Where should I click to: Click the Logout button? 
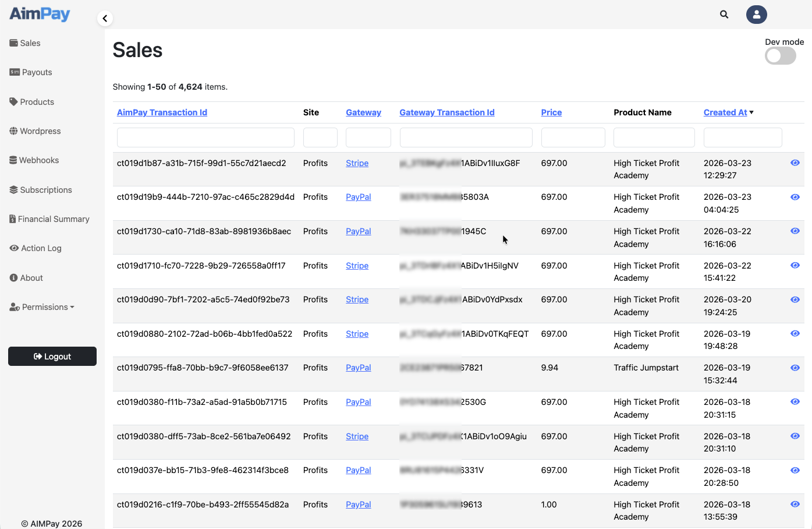pyautogui.click(x=52, y=357)
